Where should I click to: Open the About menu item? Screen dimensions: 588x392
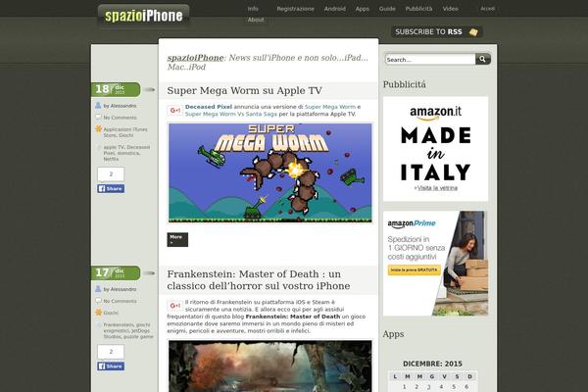pyautogui.click(x=256, y=20)
